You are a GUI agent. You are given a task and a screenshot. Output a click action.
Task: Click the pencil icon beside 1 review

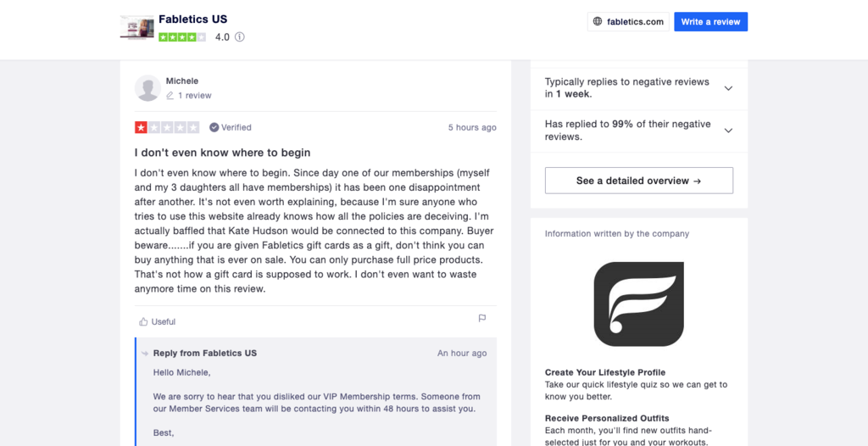[x=170, y=95]
